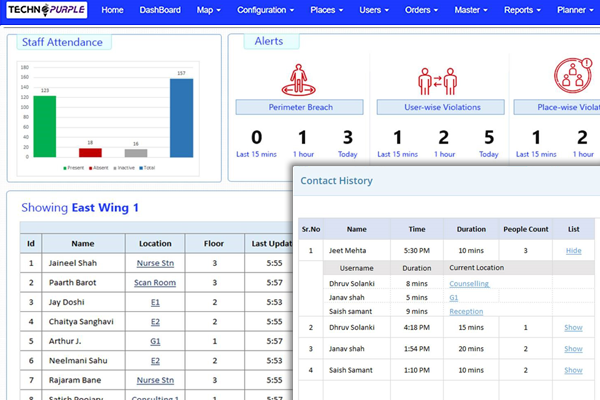Select the Neelmani Sahu name cell

(x=83, y=361)
